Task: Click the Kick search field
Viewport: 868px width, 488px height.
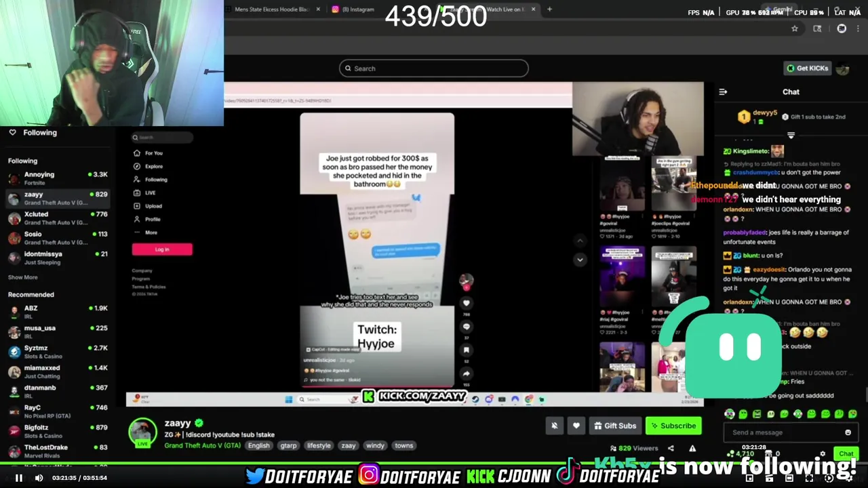Action: 434,68
